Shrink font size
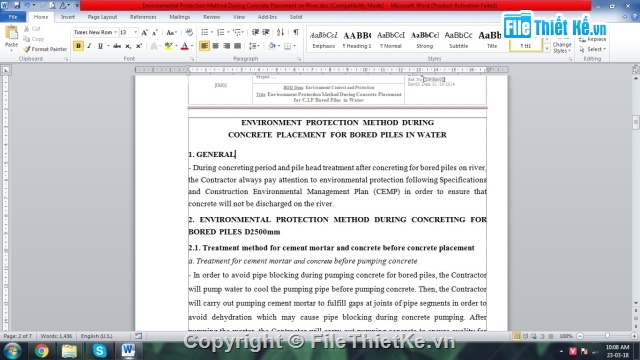Image resolution: width=640 pixels, height=360 pixels. point(155,32)
